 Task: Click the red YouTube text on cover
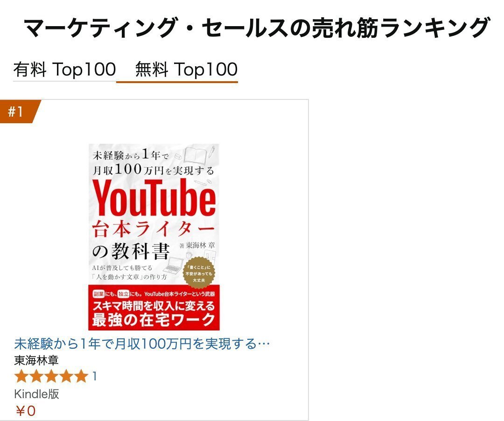point(154,198)
